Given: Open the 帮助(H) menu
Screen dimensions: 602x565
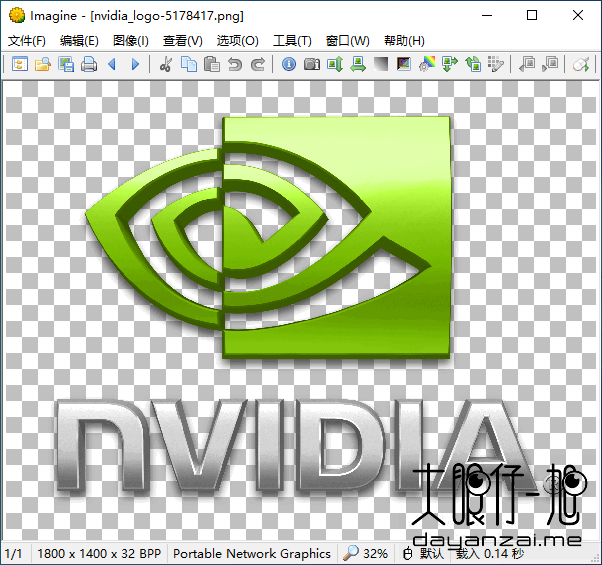Looking at the screenshot, I should (x=404, y=41).
